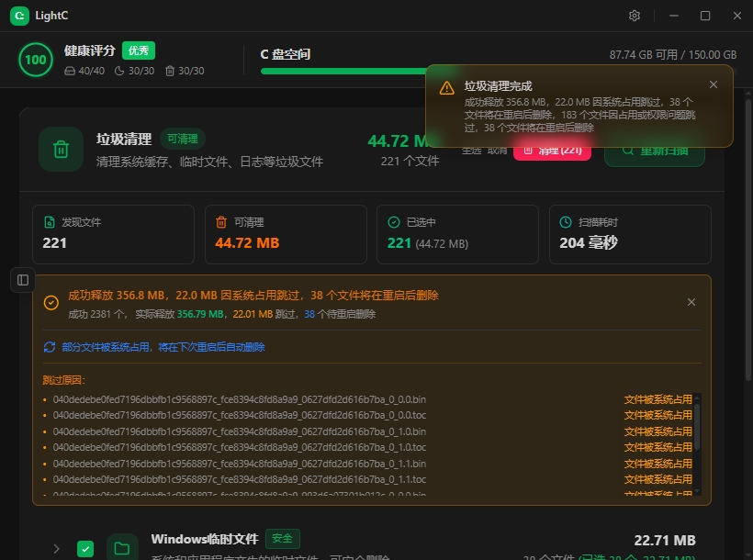Click the 44.72 MB value in 可清理 card
This screenshot has width=753, height=560.
pos(247,243)
